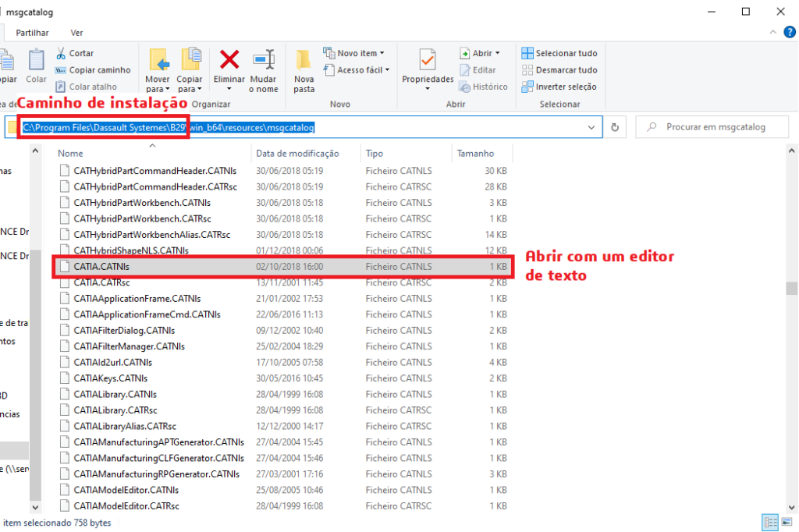Select the CATIA.CATNls file

[101, 266]
